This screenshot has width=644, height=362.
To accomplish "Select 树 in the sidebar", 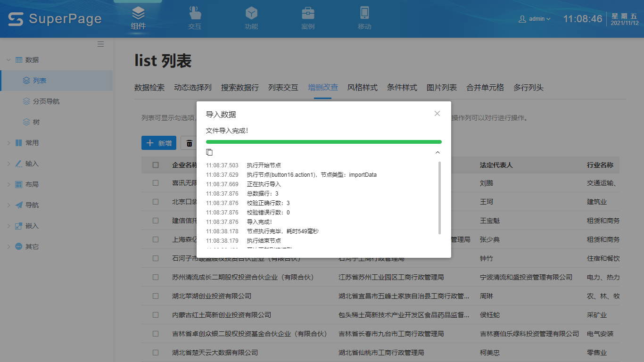I will pos(57,122).
